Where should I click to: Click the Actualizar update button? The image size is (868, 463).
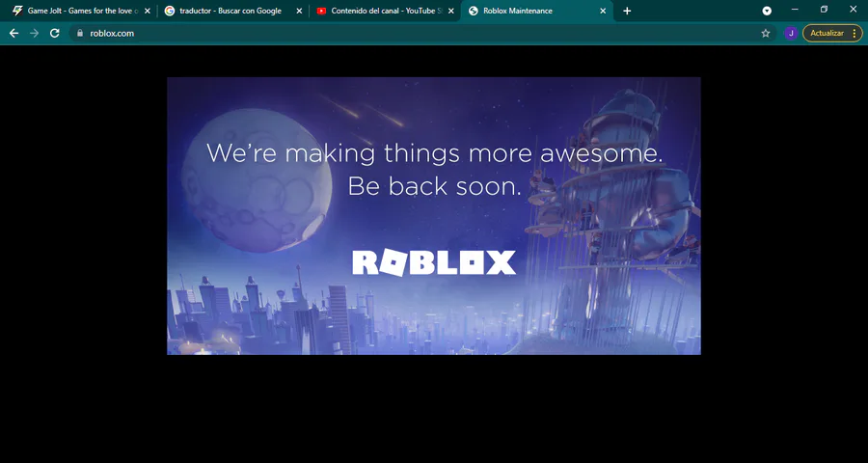click(827, 33)
